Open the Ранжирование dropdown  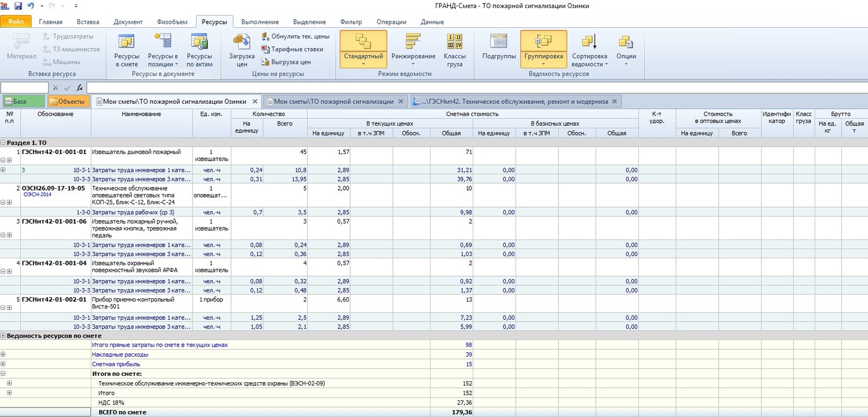(413, 56)
